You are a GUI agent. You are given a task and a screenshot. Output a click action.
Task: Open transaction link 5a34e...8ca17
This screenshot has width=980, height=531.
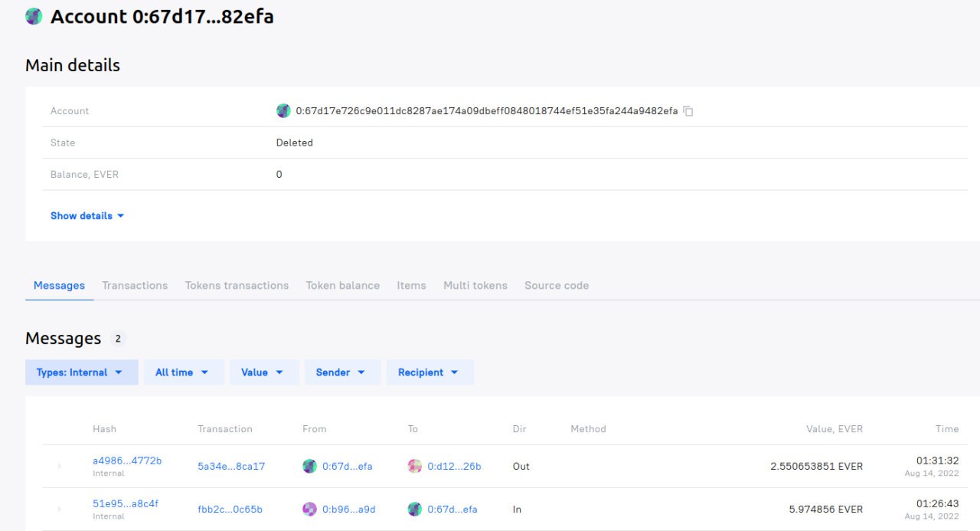230,466
